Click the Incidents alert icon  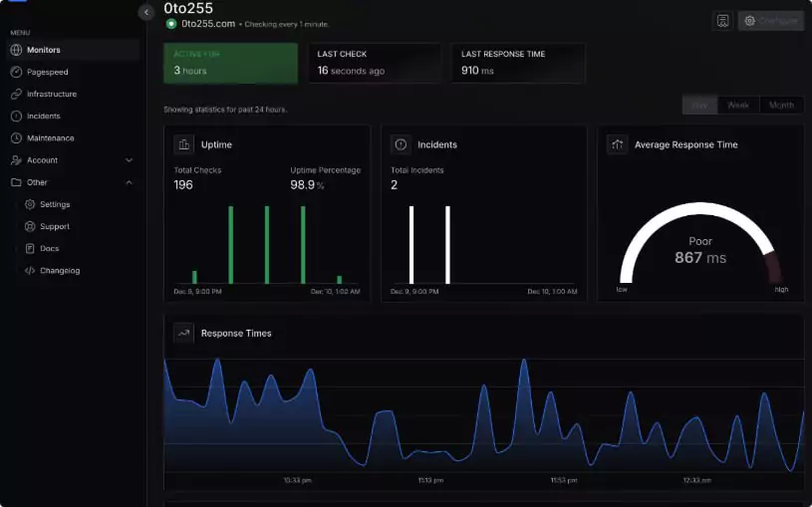click(16, 116)
